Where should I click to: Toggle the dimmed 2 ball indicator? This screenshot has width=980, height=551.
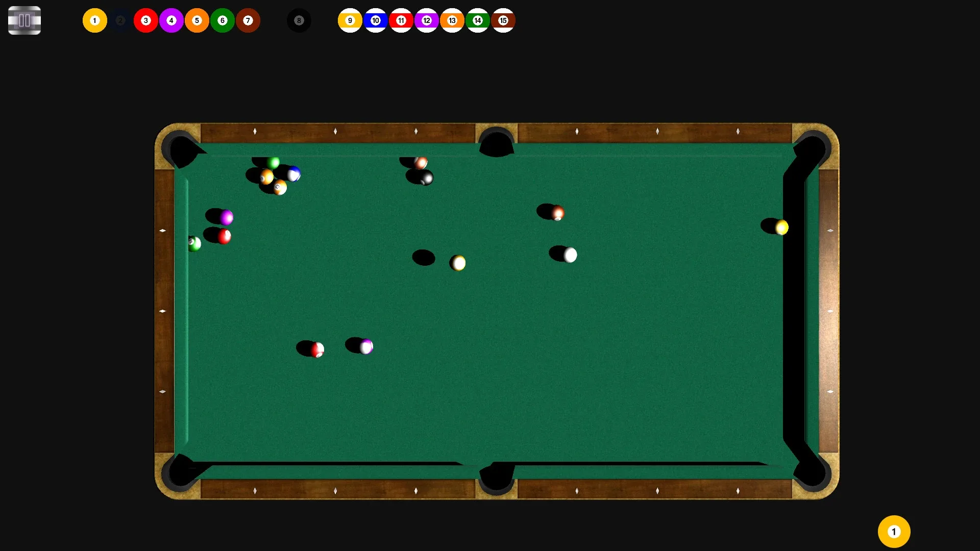[120, 20]
